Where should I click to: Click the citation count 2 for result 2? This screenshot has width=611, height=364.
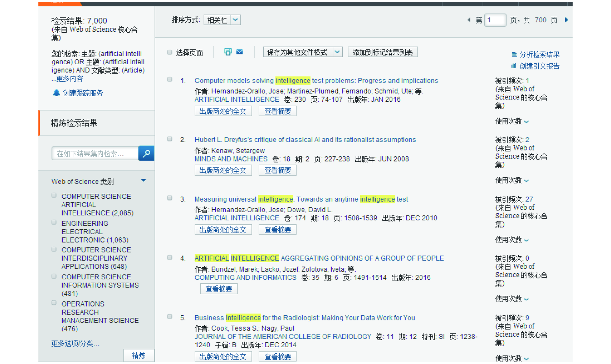coord(527,140)
